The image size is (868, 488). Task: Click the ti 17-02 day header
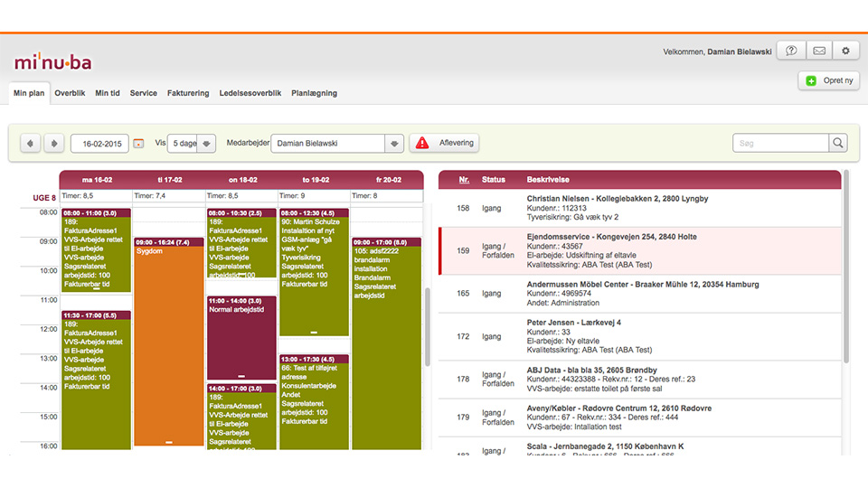click(170, 180)
